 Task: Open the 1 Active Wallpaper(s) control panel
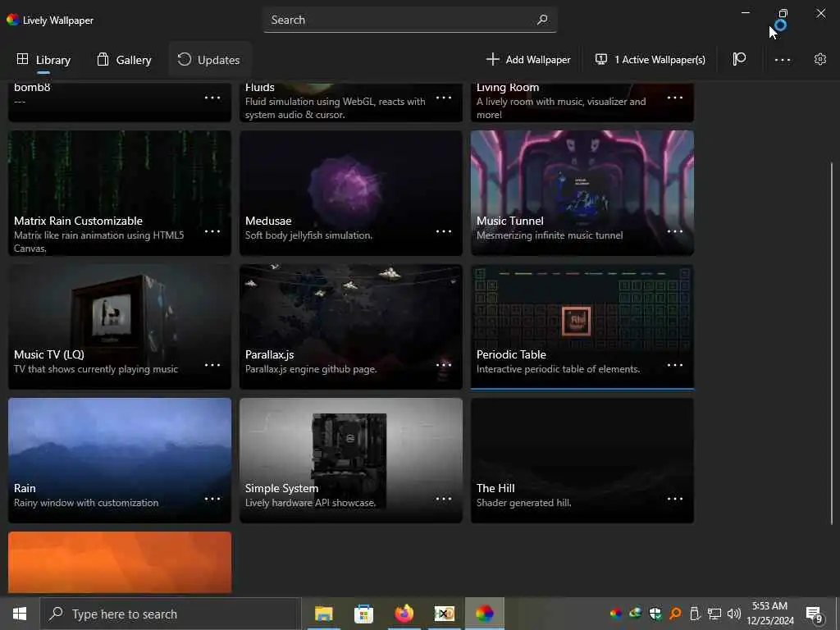(651, 59)
